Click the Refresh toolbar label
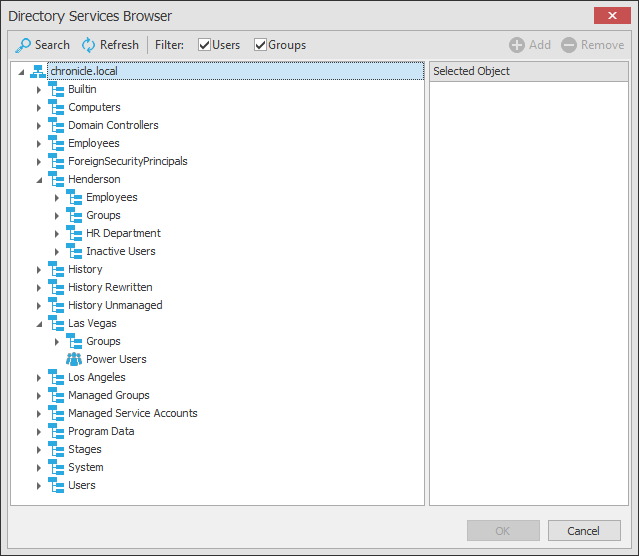 point(119,45)
